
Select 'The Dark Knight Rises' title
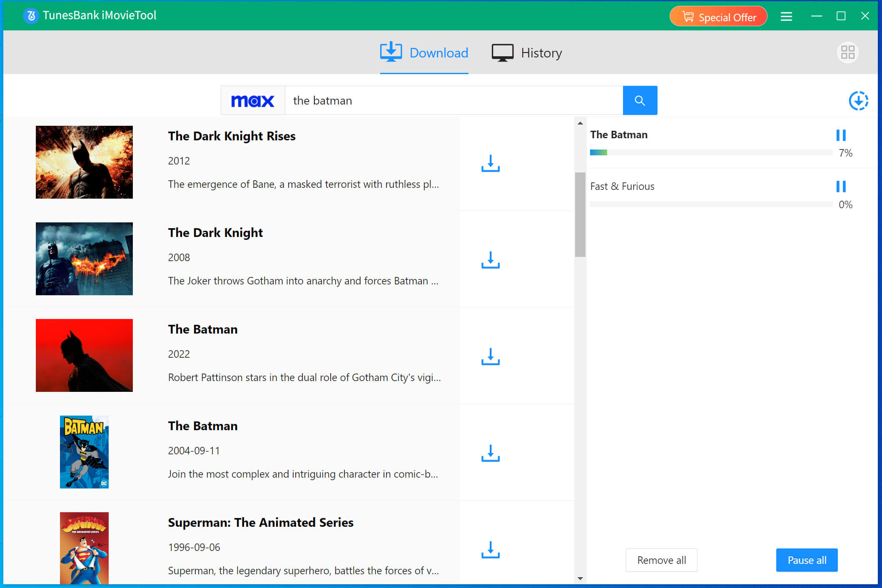point(232,136)
